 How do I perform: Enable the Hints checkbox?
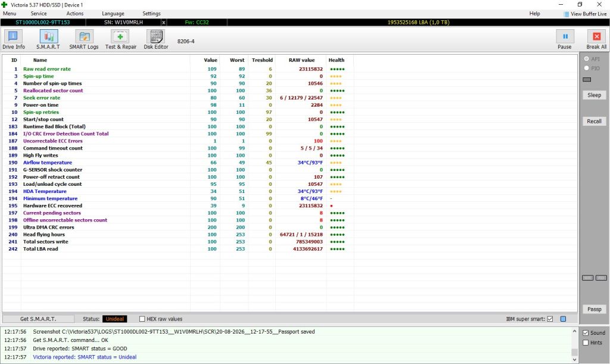[x=586, y=343]
